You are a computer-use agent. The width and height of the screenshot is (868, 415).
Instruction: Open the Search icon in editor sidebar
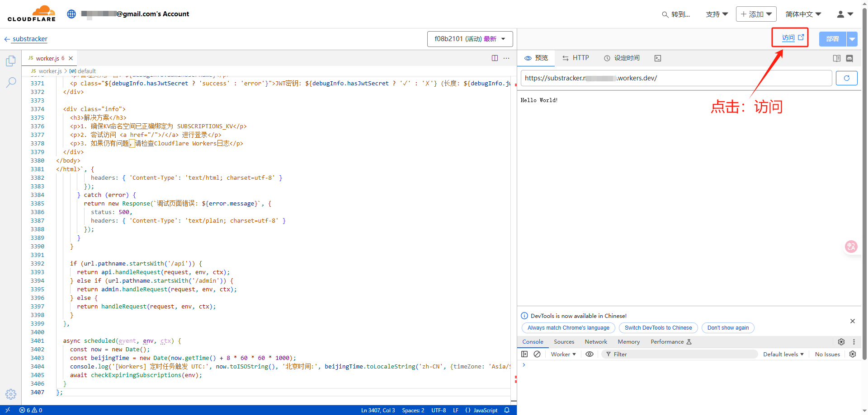click(11, 82)
